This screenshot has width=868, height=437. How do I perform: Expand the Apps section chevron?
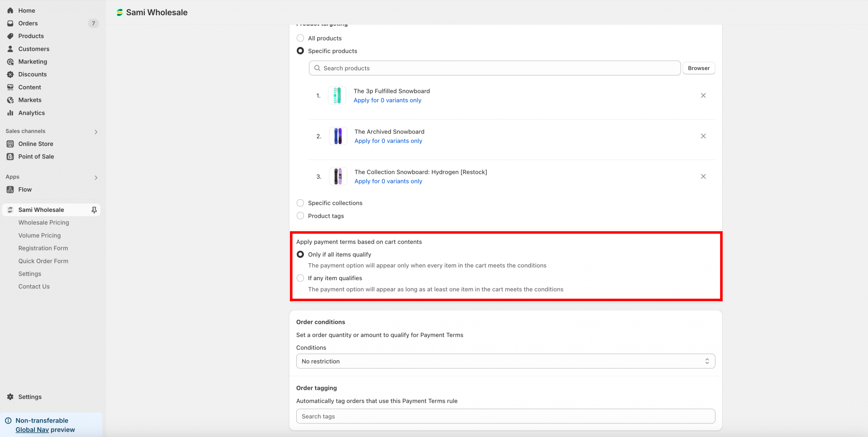tap(96, 178)
